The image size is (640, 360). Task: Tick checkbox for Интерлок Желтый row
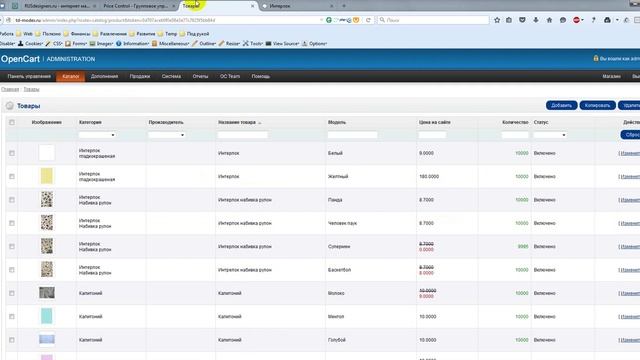coord(12,176)
